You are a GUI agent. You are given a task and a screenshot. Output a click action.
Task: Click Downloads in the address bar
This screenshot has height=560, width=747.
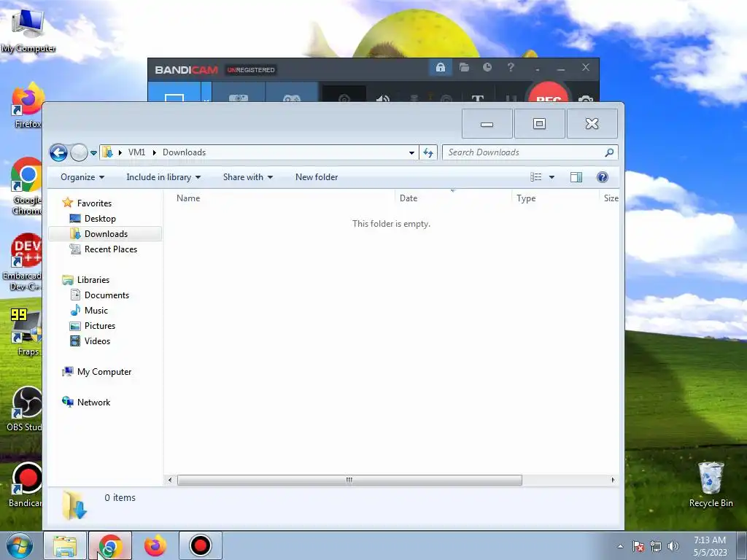(x=185, y=152)
